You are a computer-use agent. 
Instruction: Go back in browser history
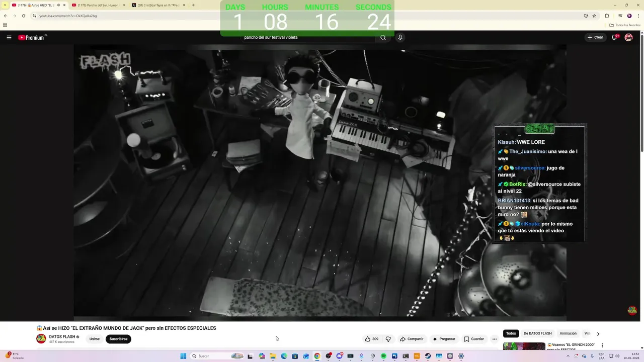coord(6,16)
